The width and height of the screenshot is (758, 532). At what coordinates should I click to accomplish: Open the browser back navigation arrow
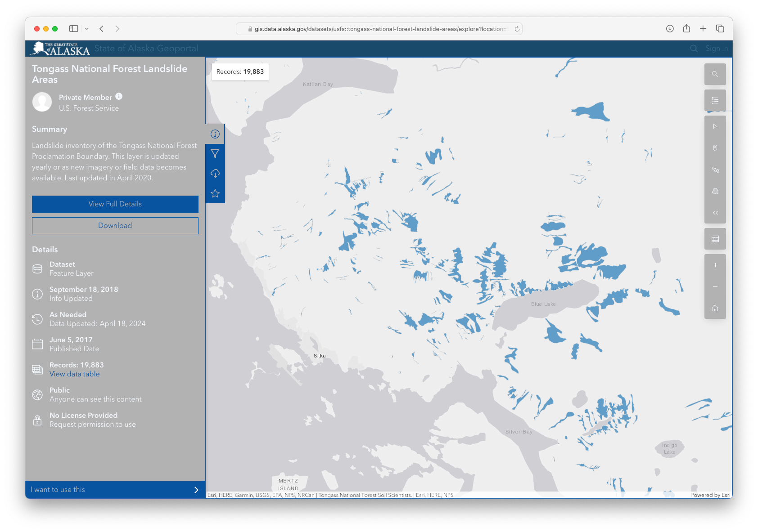[x=101, y=28]
